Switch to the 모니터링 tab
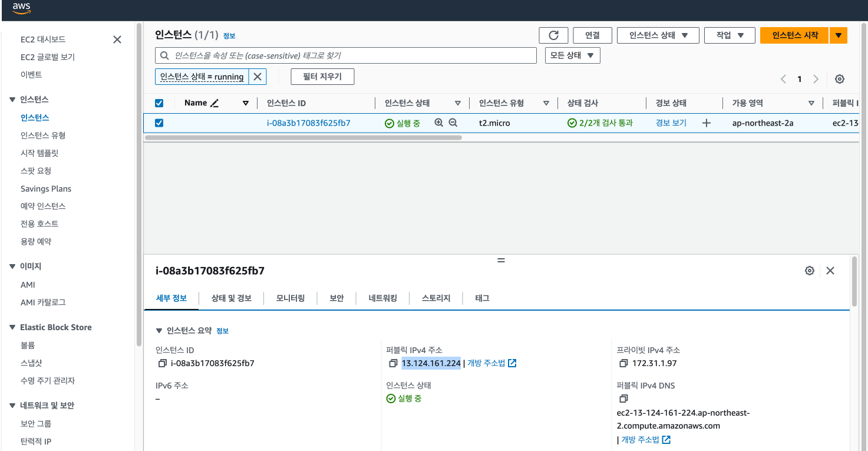The width and height of the screenshot is (868, 451). [291, 298]
